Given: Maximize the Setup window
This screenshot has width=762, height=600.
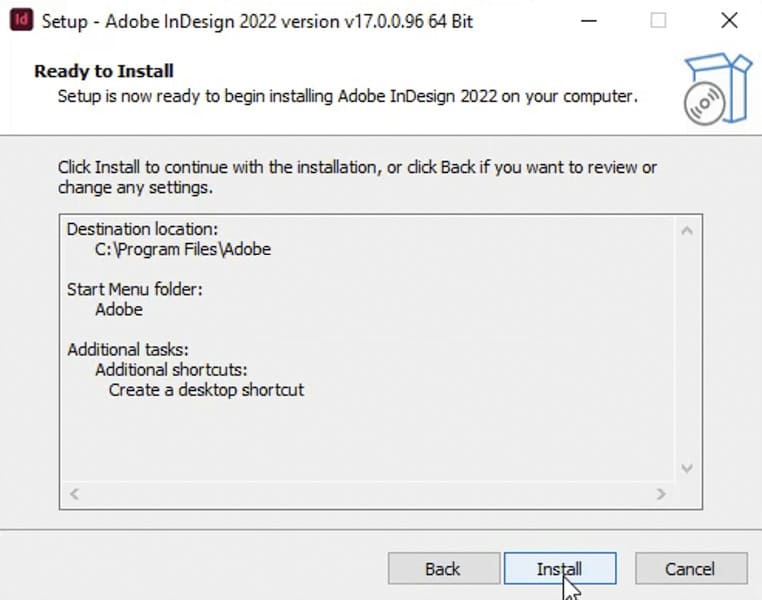Looking at the screenshot, I should click(x=658, y=20).
